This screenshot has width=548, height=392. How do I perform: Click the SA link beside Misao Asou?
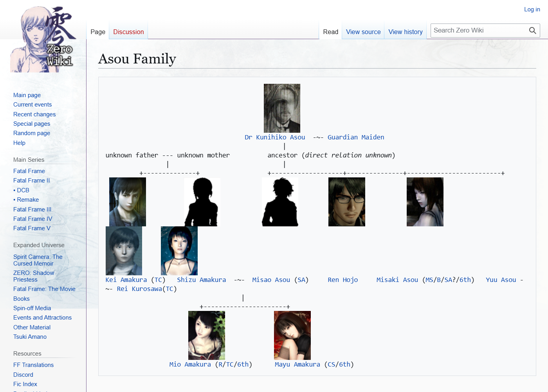click(x=301, y=280)
